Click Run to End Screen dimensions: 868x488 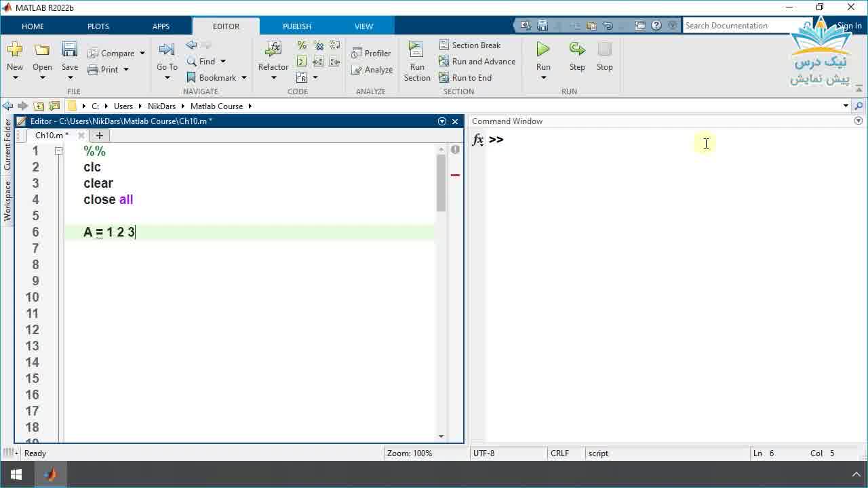point(465,77)
